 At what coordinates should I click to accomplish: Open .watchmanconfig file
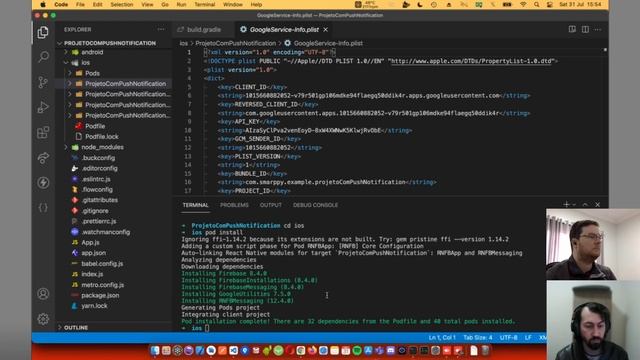click(x=105, y=232)
